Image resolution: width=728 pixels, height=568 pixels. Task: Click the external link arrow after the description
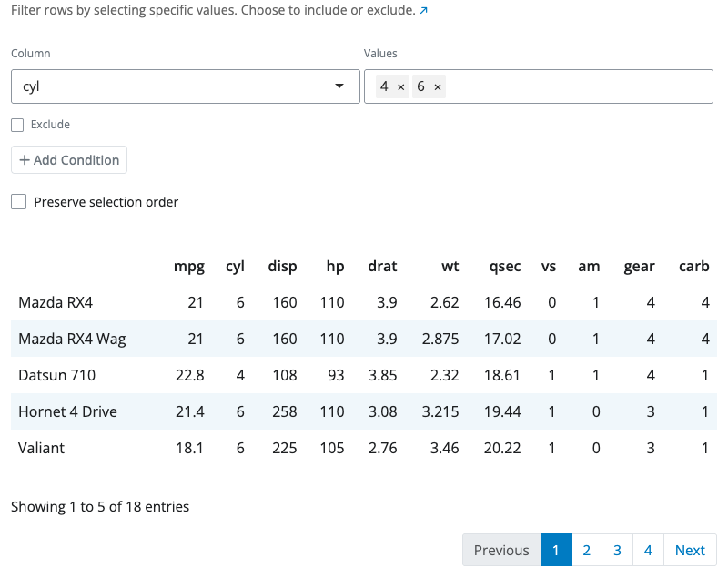point(423,10)
